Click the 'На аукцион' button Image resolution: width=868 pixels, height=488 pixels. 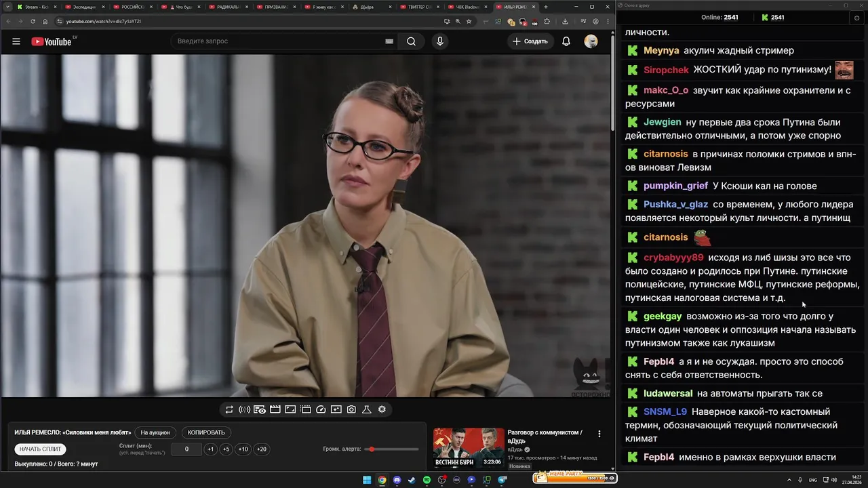[155, 432]
